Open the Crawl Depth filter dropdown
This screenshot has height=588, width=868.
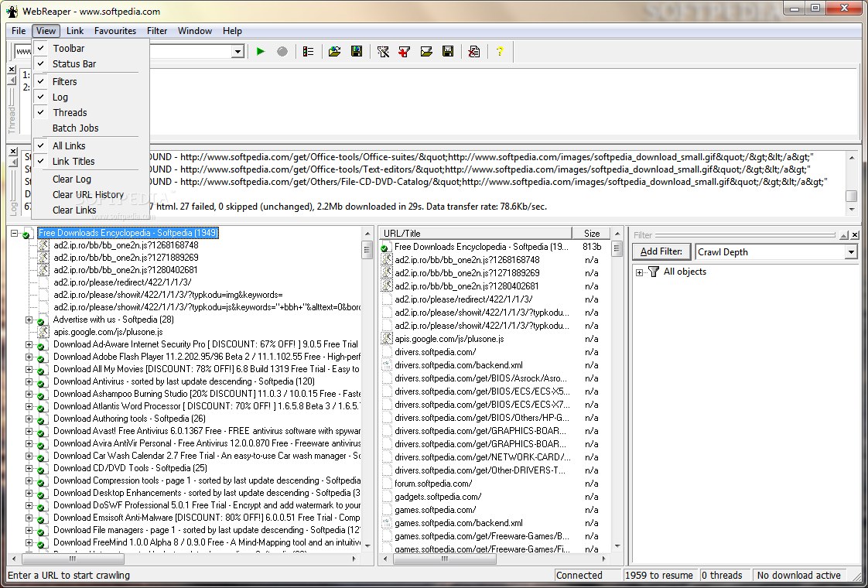[x=851, y=252]
